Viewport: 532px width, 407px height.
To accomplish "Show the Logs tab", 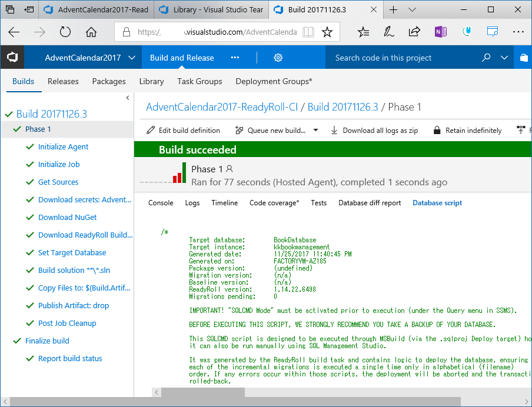I will [192, 203].
